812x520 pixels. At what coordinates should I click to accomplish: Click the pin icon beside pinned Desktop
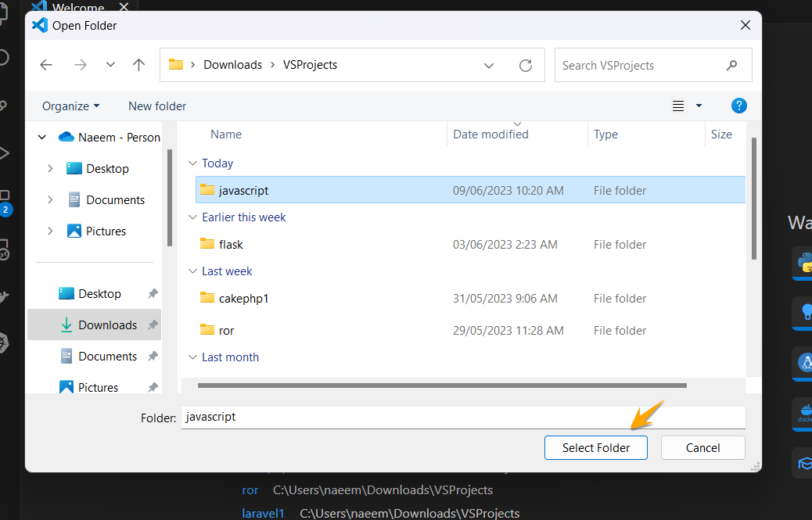coord(153,293)
